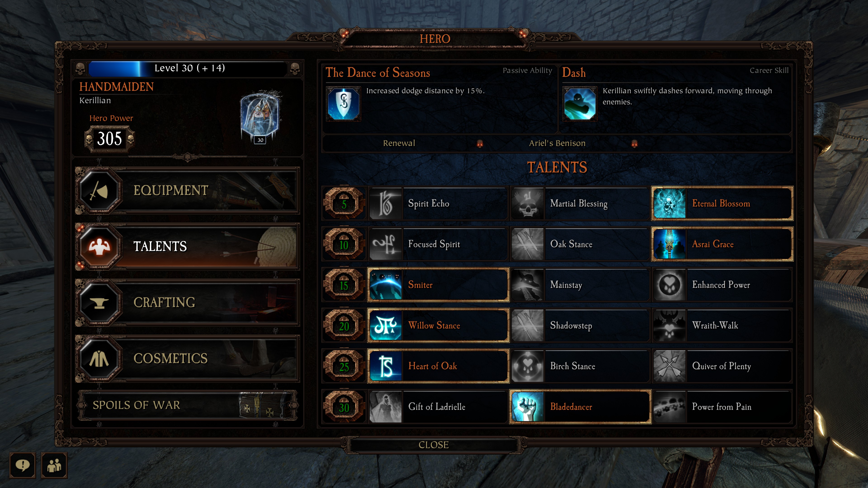Image resolution: width=868 pixels, height=488 pixels.
Task: Open the Equipment menu
Action: tap(187, 191)
